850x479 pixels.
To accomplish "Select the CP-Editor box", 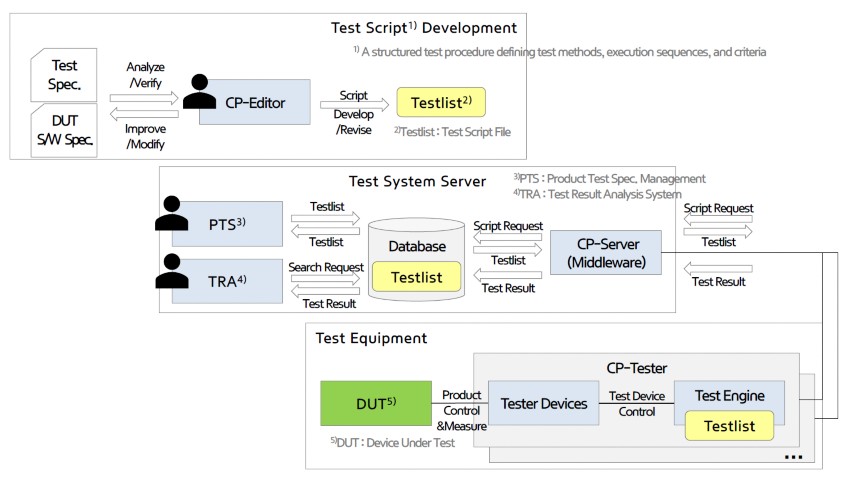I will coord(255,102).
